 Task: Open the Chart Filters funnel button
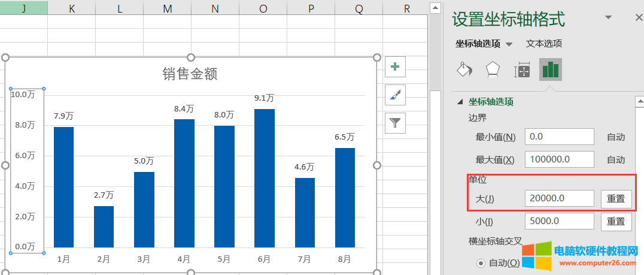point(394,123)
